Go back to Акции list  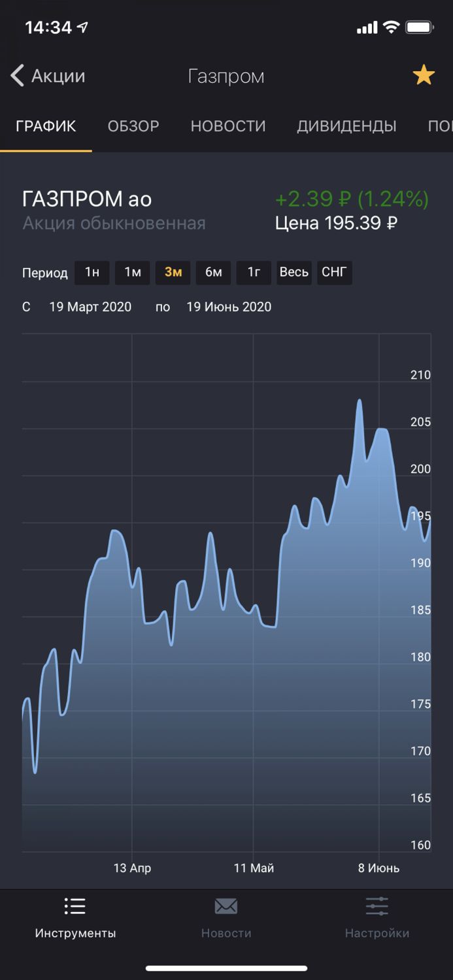(x=48, y=76)
